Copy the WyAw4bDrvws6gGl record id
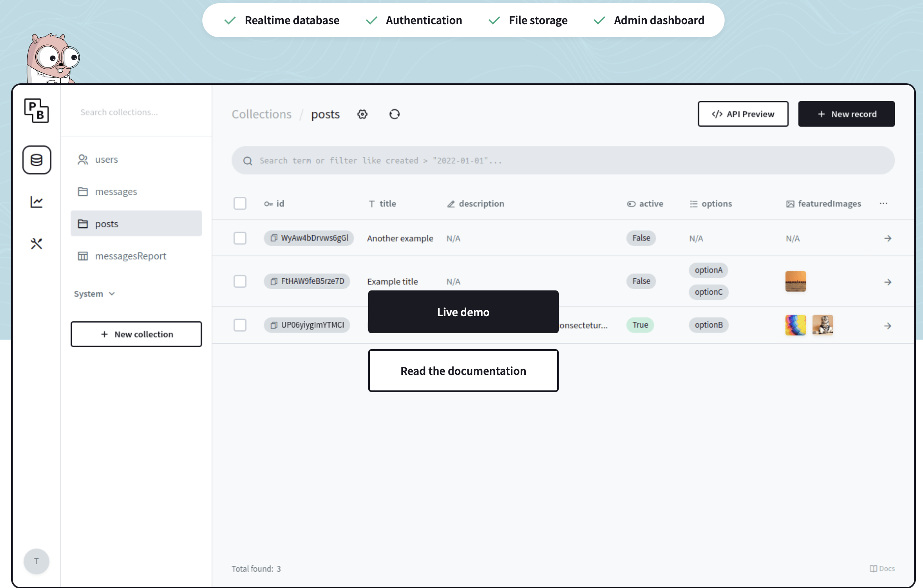The width and height of the screenshot is (923, 588). pos(274,238)
